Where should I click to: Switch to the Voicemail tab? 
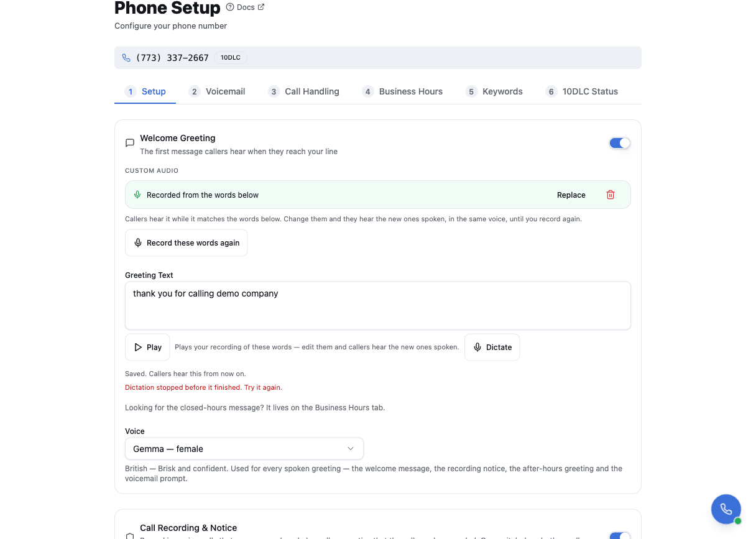[x=217, y=91]
